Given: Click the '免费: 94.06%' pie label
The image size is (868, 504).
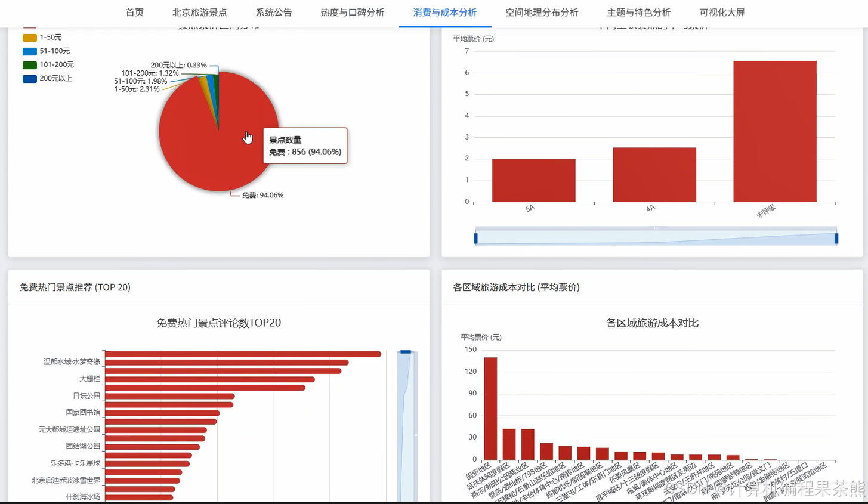Looking at the screenshot, I should (x=262, y=195).
